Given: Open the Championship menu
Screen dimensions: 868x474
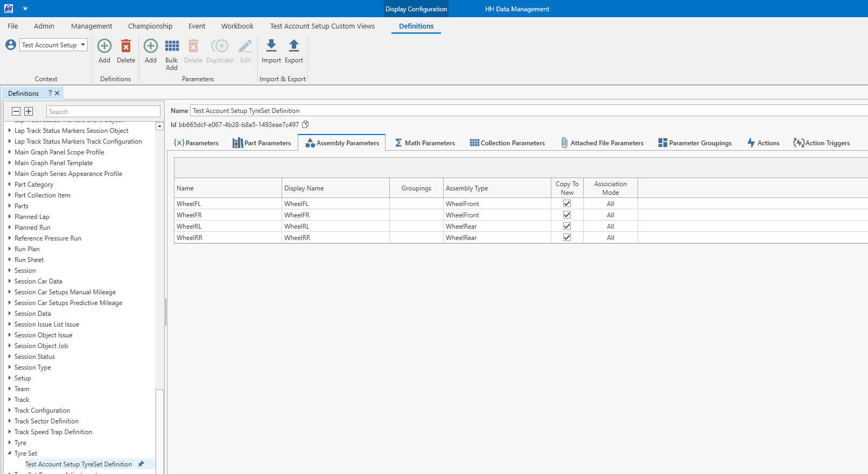Looking at the screenshot, I should 150,26.
